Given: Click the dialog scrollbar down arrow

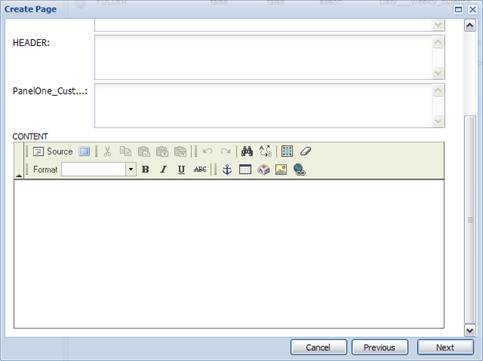Looking at the screenshot, I should coord(470,330).
